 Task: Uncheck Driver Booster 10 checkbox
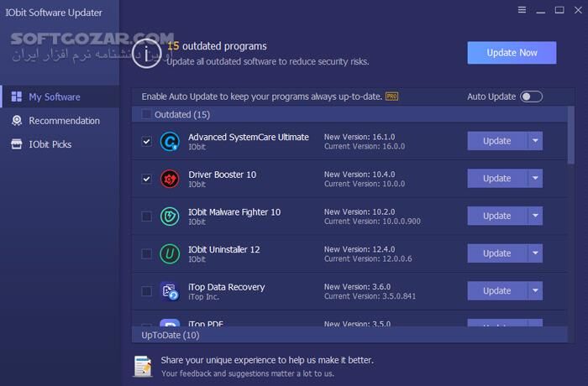(147, 179)
